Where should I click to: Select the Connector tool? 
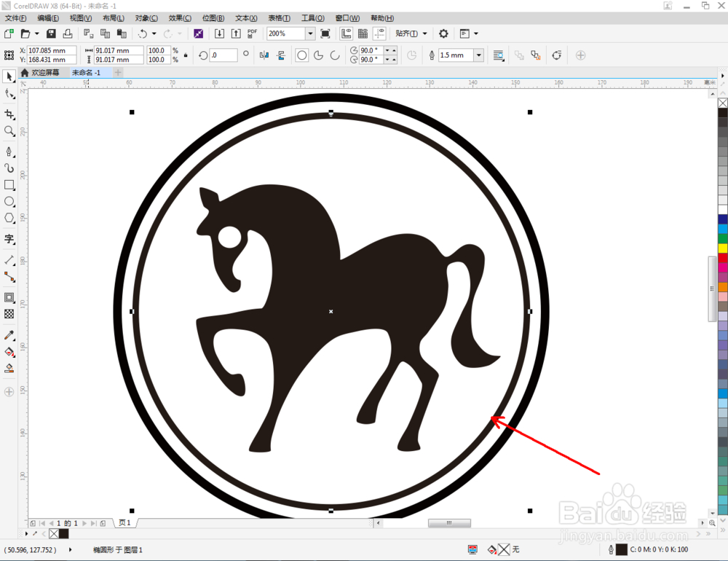(9, 277)
